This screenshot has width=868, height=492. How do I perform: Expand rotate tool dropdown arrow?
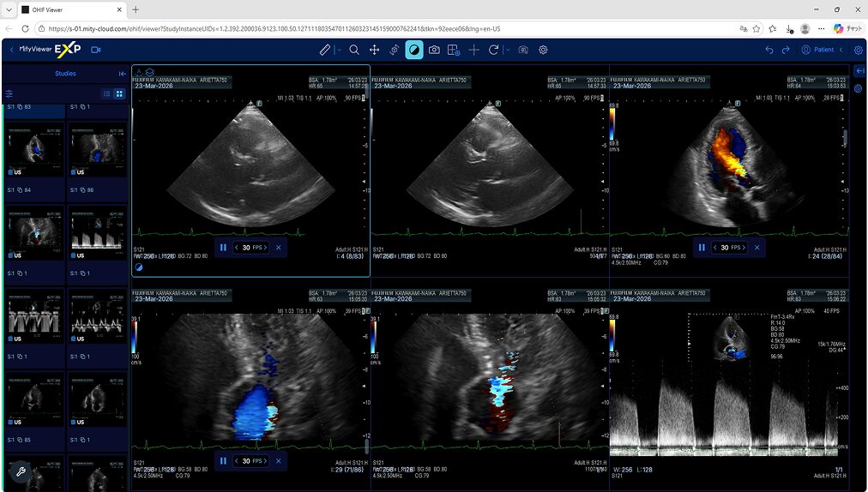pyautogui.click(x=508, y=50)
